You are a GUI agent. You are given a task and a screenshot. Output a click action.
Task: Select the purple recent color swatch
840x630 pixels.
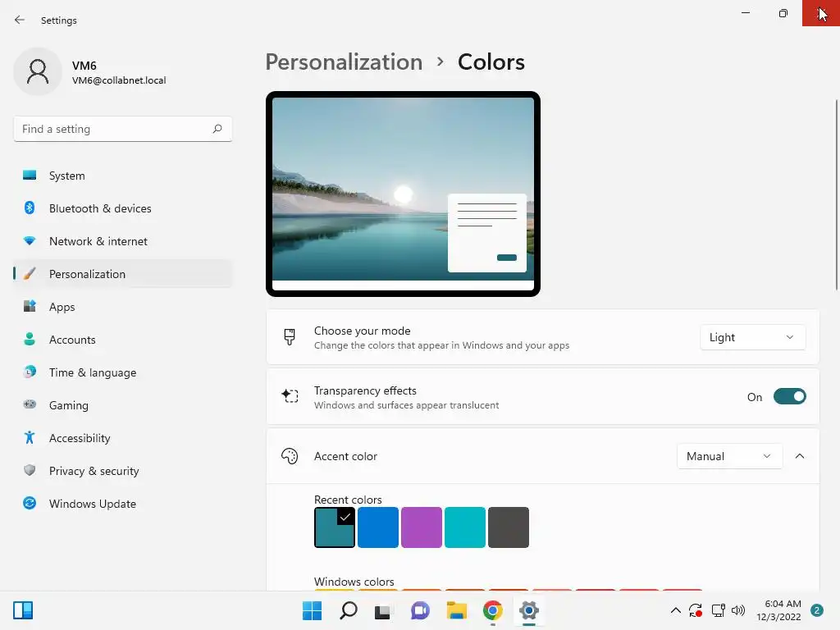[421, 527]
